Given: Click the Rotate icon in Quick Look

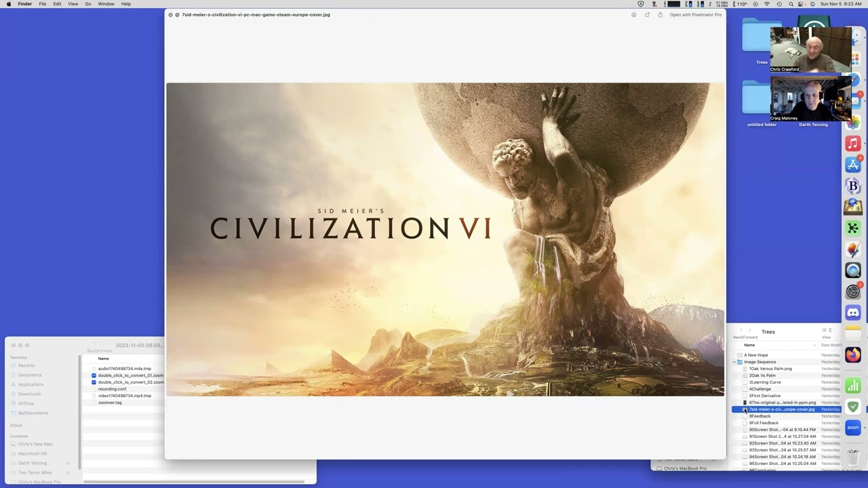Looking at the screenshot, I should coord(647,15).
